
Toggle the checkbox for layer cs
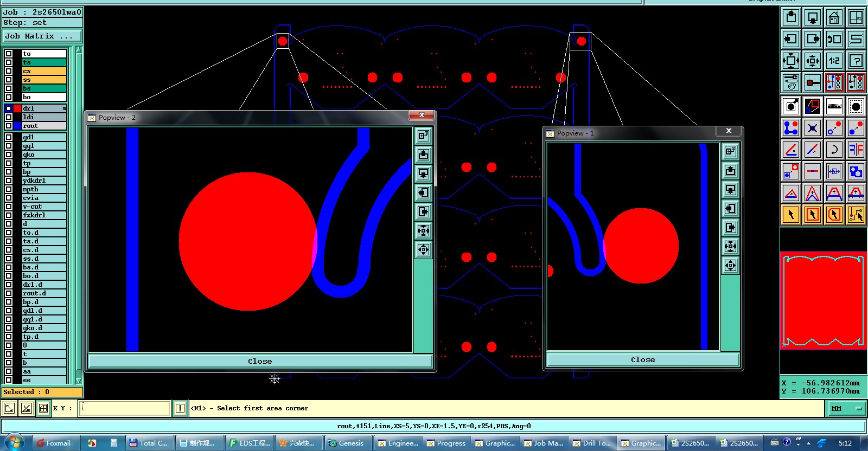9,71
